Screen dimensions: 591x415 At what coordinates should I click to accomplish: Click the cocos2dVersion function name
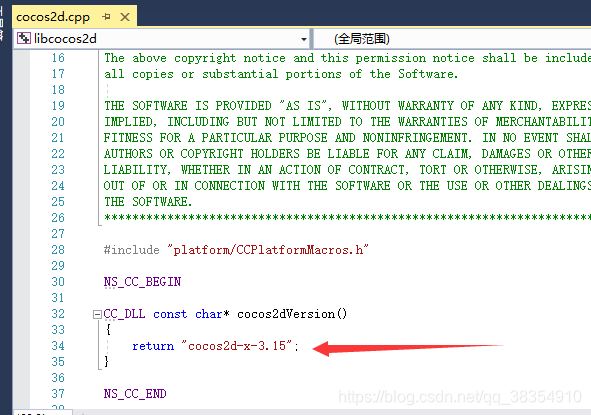pyautogui.click(x=286, y=314)
